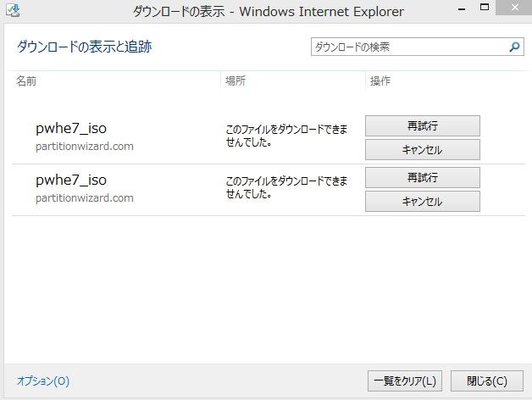Click the 一覧をクリア(L) button

[x=405, y=381]
